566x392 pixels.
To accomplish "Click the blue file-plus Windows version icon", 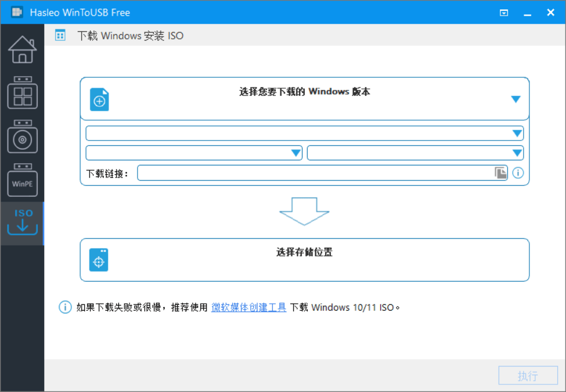I will (x=99, y=99).
